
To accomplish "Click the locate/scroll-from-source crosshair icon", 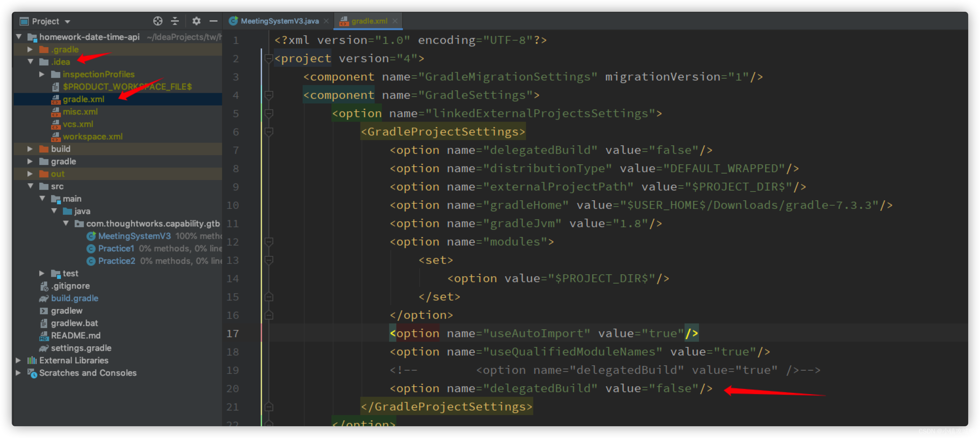I will pos(158,21).
